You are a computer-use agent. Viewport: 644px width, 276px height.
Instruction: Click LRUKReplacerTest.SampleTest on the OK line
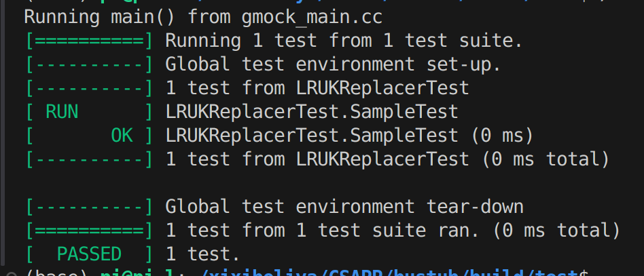(x=312, y=136)
